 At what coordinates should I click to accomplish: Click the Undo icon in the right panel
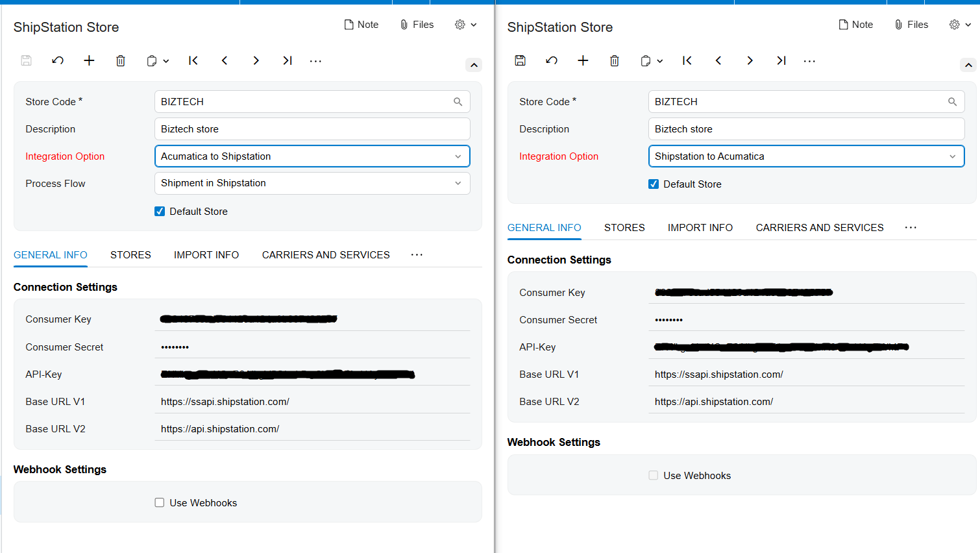552,60
